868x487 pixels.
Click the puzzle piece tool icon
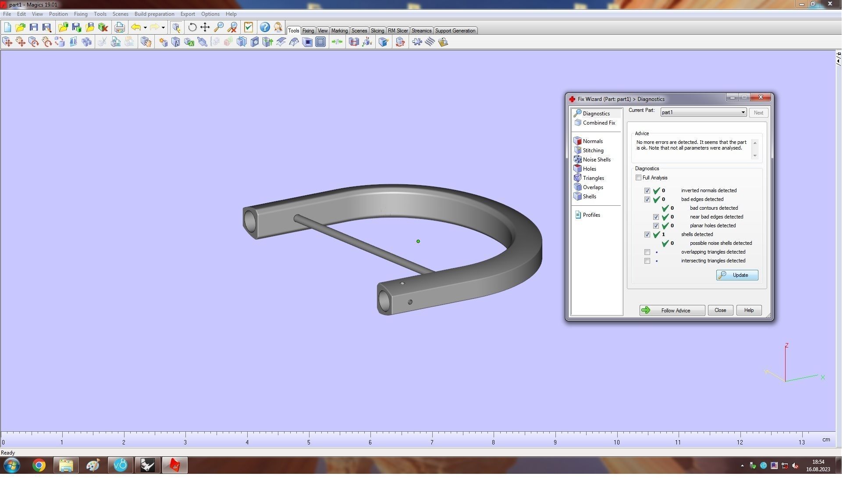(416, 42)
